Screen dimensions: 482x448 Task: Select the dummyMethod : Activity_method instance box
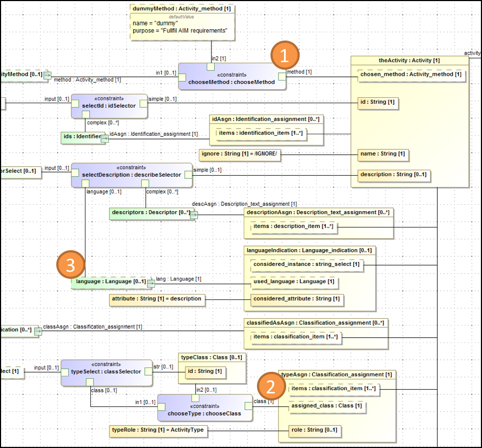click(183, 23)
